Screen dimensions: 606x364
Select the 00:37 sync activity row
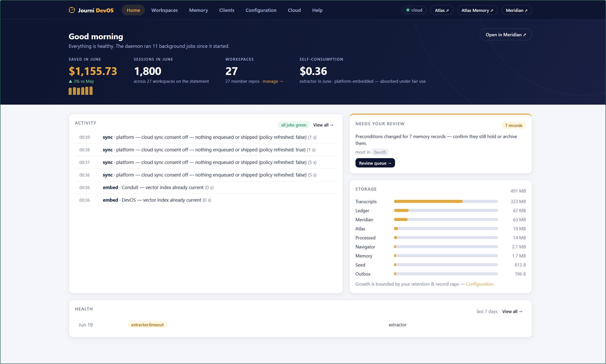pyautogui.click(x=206, y=162)
